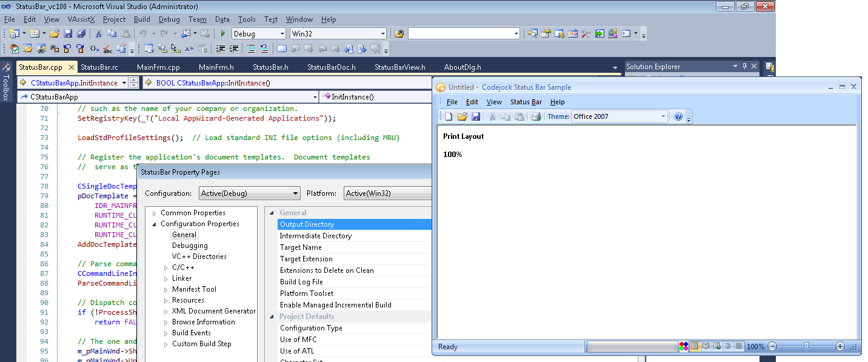Image resolution: width=868 pixels, height=362 pixels.
Task: Click the Spell Check abc icon
Action: pos(107,49)
